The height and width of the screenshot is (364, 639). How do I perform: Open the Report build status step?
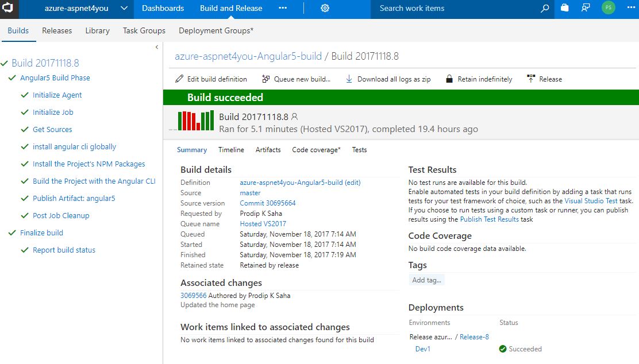tap(64, 250)
